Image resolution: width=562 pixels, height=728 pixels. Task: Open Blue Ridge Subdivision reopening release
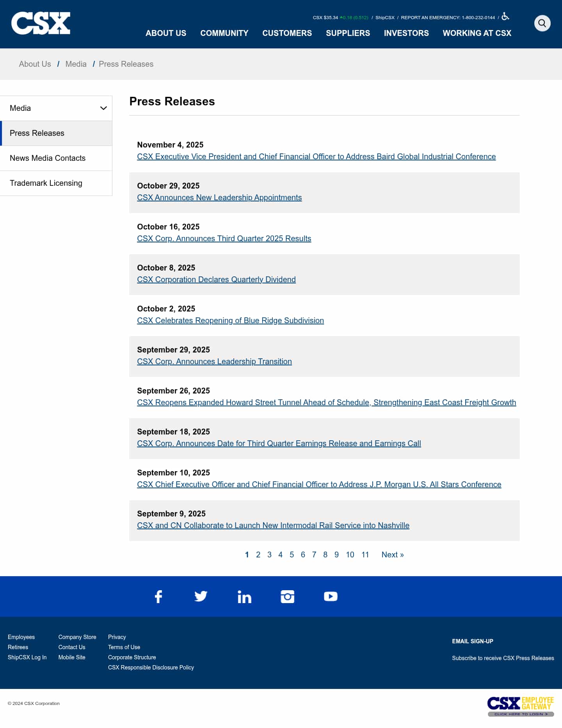coord(230,320)
